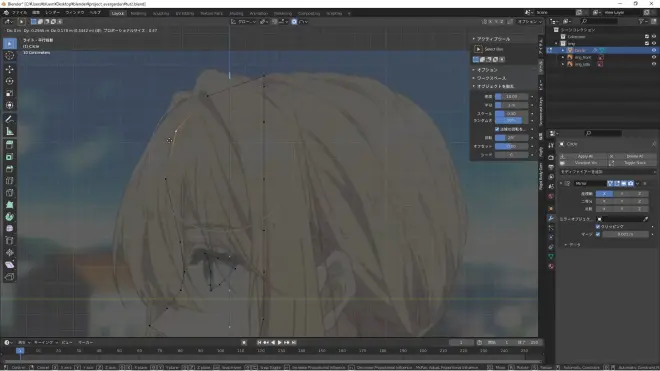Select the Measure tool
660x371 pixels.
pos(10,131)
